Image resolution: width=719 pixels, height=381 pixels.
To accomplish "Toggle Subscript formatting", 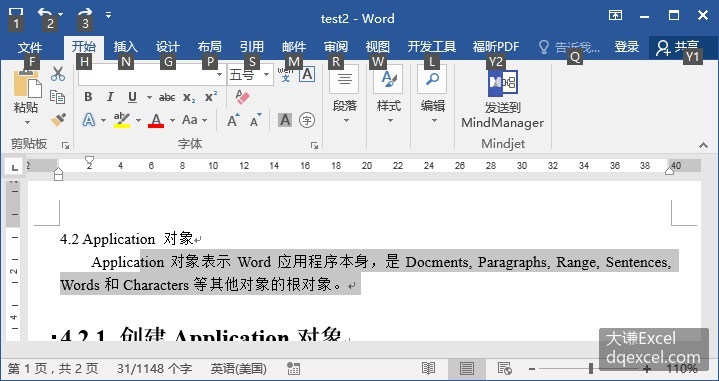I will pos(189,97).
